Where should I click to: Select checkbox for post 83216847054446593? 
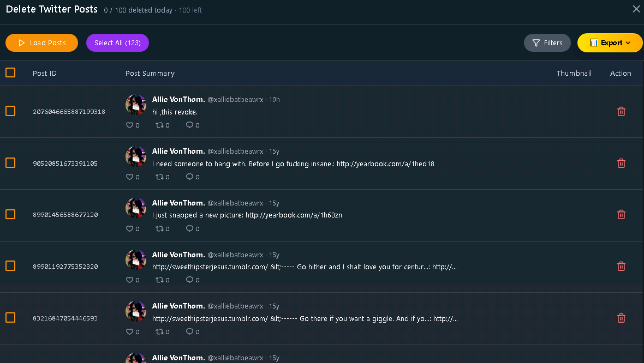coord(10,317)
